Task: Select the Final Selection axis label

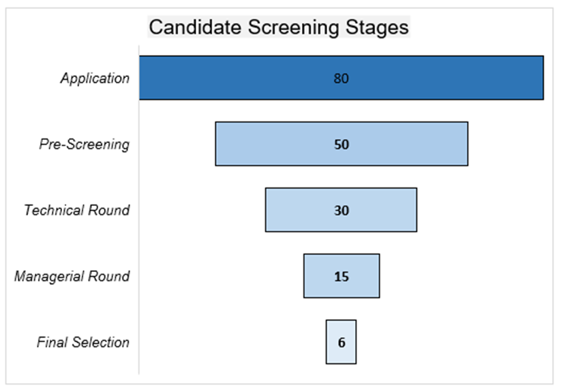Action: point(83,342)
